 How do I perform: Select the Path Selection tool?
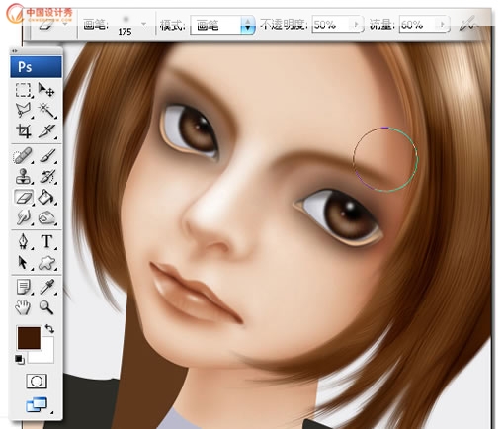click(24, 263)
